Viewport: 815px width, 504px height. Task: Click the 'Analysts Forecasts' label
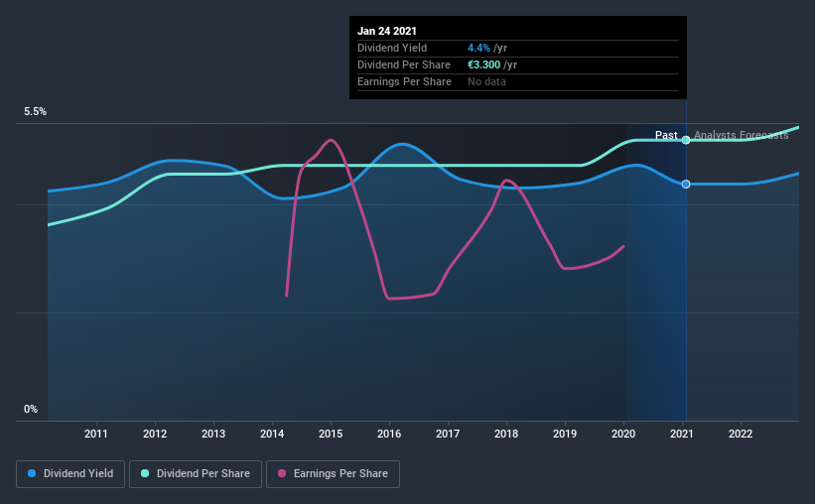[742, 135]
